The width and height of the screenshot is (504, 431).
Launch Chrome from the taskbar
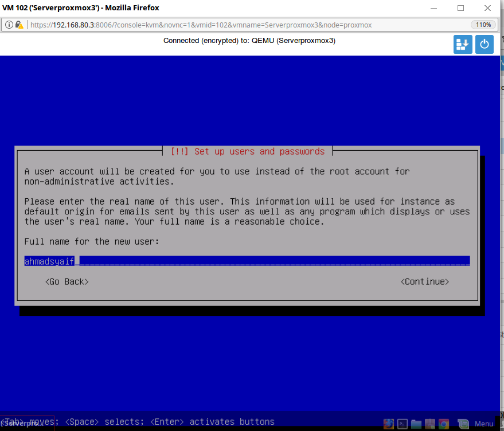[x=444, y=424]
